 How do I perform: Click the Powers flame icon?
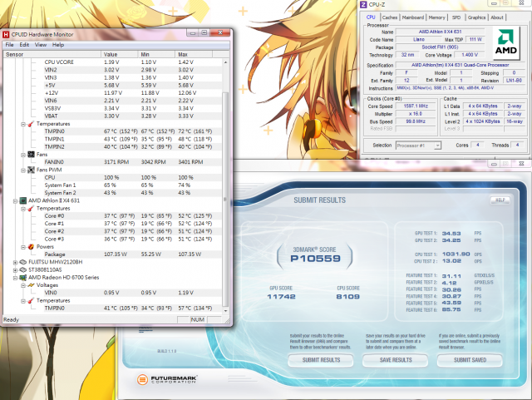pyautogui.click(x=31, y=247)
